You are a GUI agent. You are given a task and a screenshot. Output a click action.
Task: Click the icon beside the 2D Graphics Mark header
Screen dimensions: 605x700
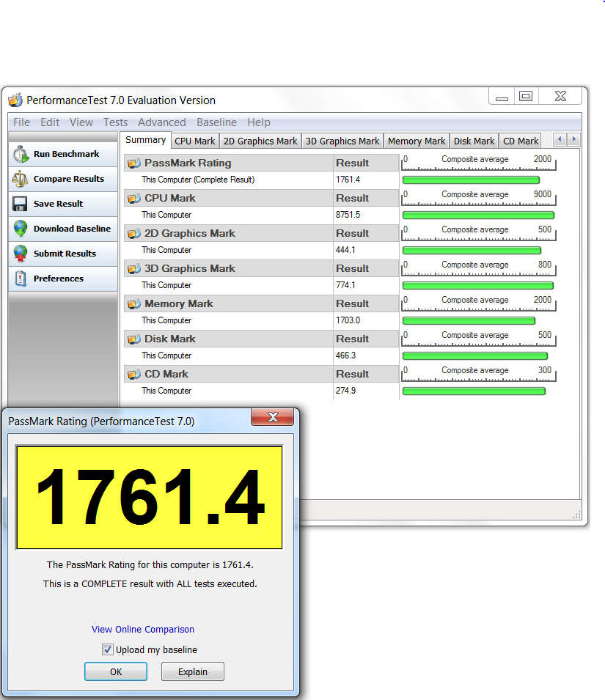[x=134, y=234]
